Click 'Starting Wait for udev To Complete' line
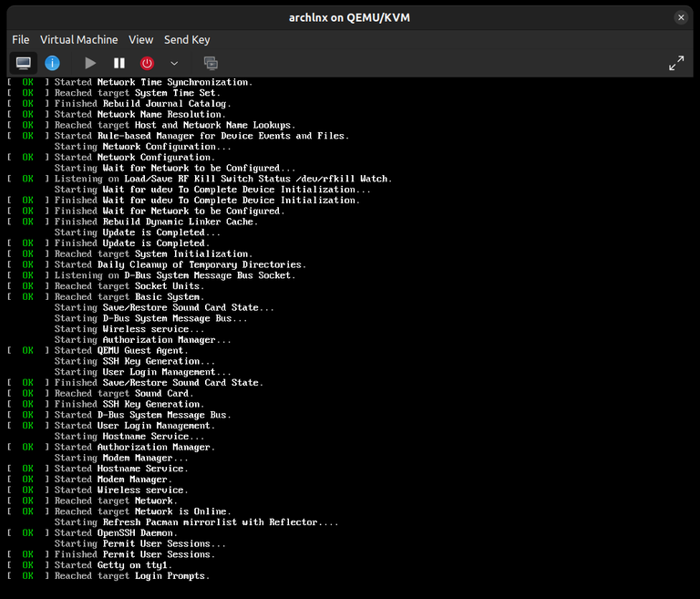 click(212, 190)
